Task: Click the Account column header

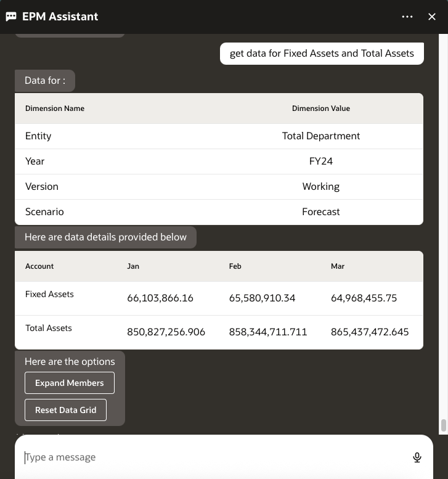Action: point(39,266)
